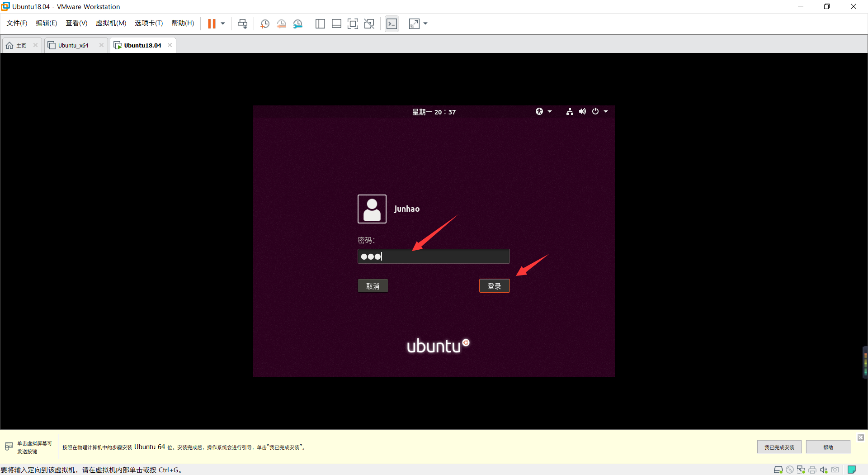Close the Ubuntu_x64 tab

101,45
